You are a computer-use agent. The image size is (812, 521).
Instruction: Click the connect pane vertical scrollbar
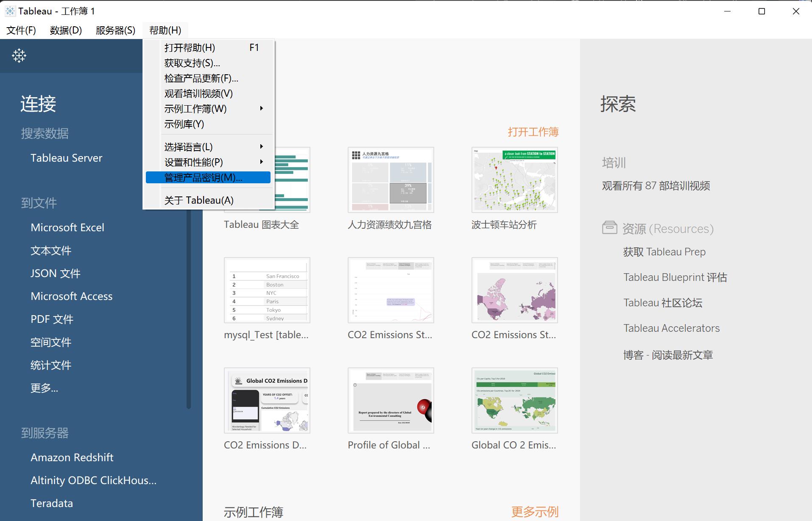(x=189, y=310)
